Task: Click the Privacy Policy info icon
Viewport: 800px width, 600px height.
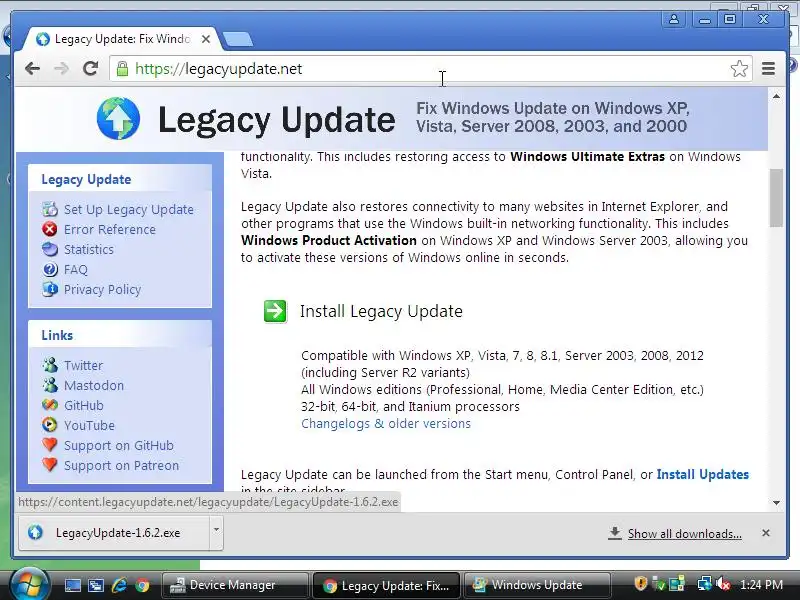Action: [x=49, y=289]
